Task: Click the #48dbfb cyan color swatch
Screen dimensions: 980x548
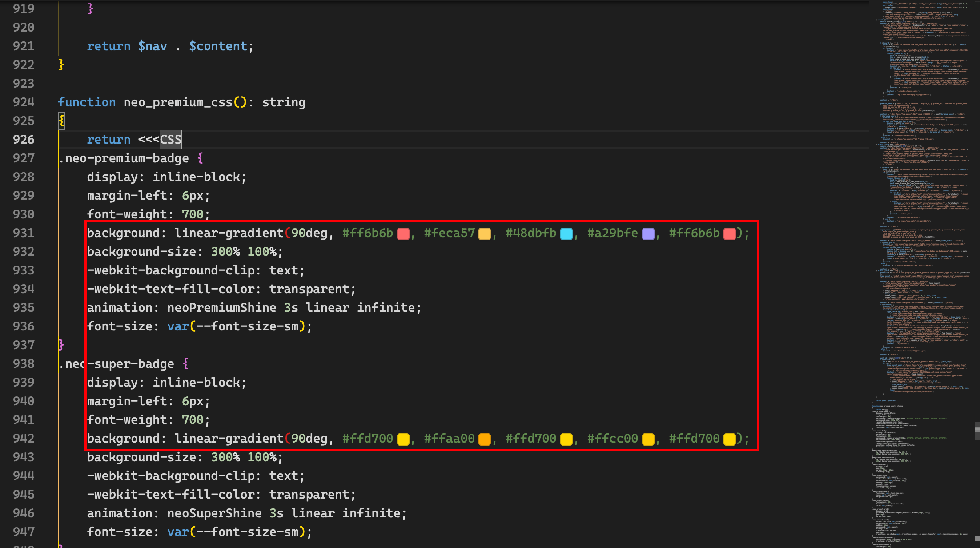Action: click(566, 234)
